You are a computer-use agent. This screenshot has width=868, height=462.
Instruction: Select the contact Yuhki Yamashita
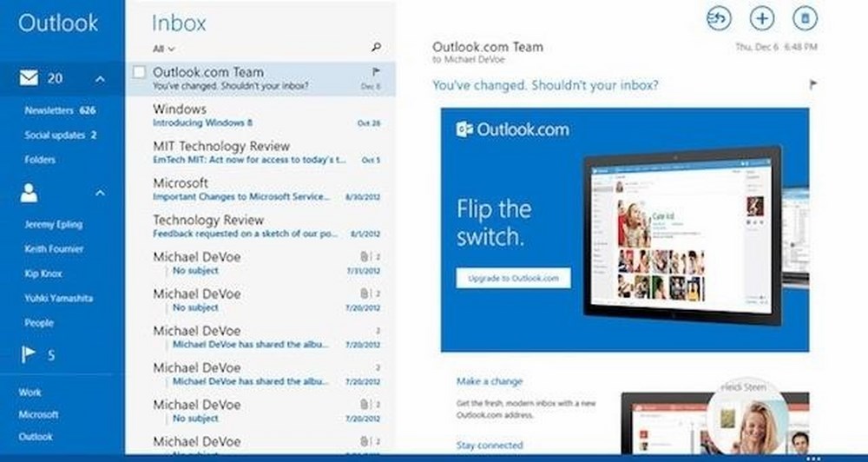coord(59,298)
